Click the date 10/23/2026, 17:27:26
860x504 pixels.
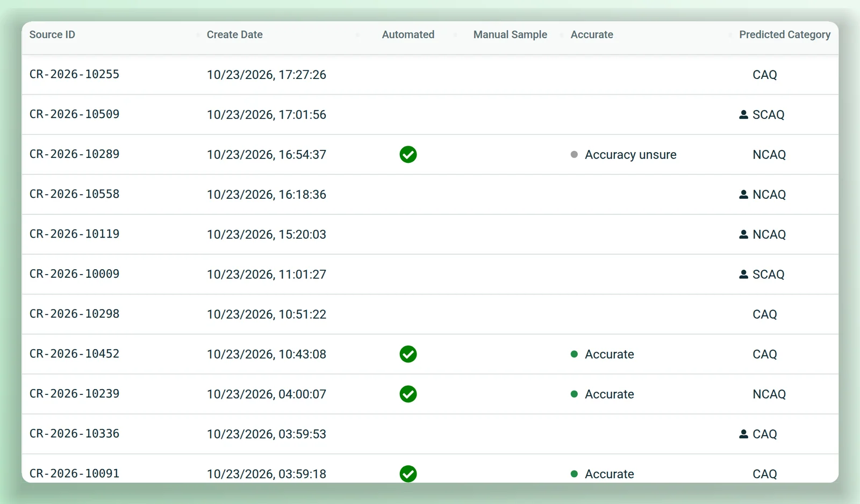(267, 75)
